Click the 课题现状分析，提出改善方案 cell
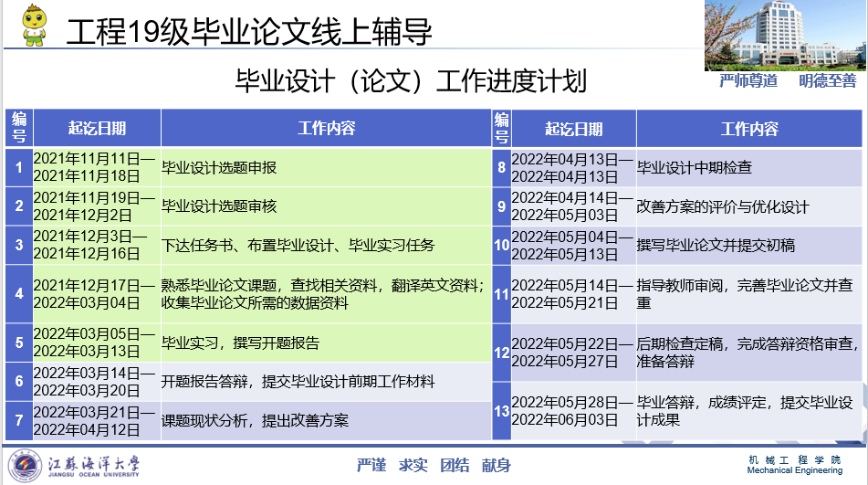 [x=255, y=421]
